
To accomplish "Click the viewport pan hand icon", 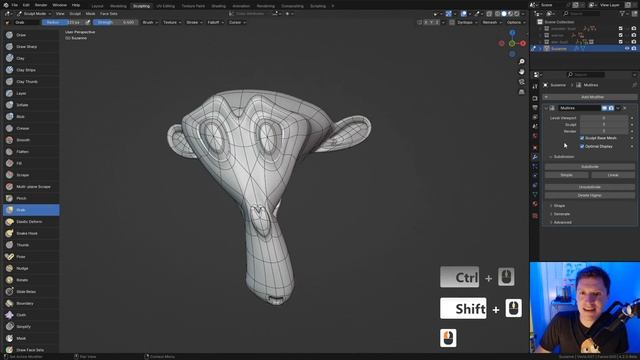I will tap(522, 71).
